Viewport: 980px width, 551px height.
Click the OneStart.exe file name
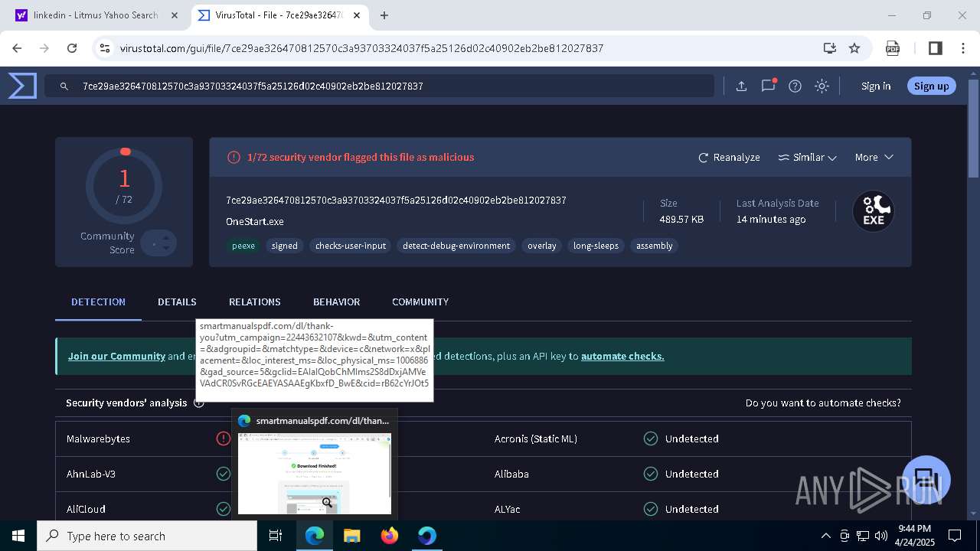point(255,221)
